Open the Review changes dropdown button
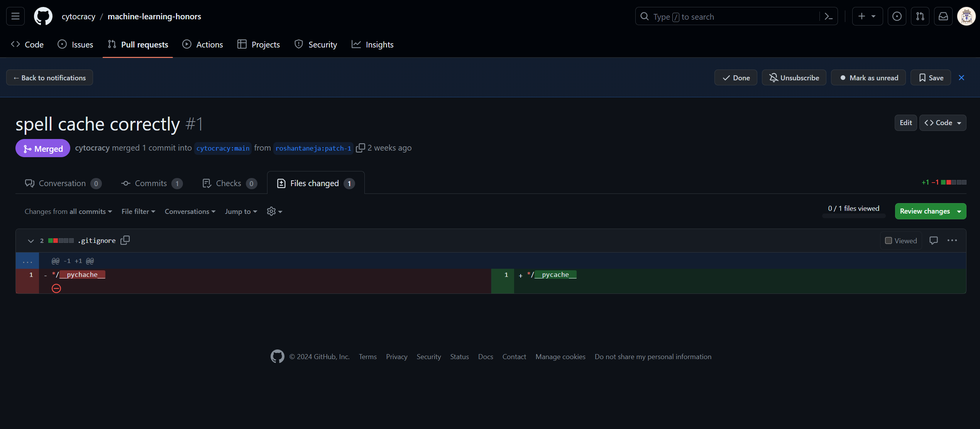 tap(930, 211)
